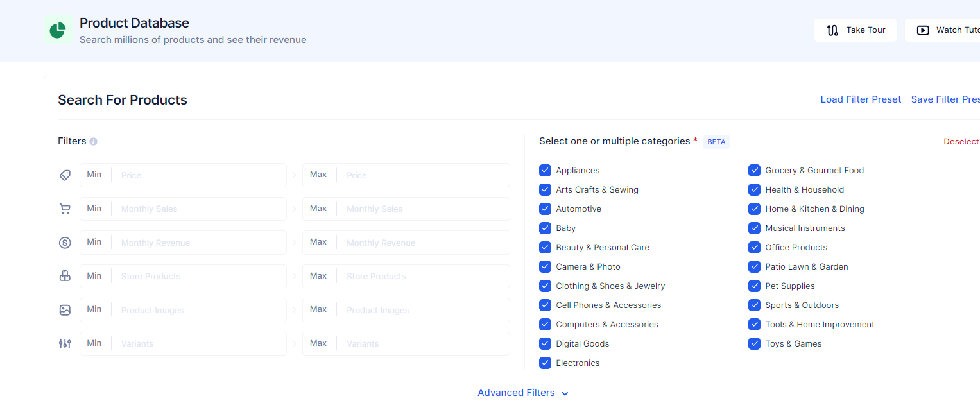Disable the Digital Goods checkbox
The image size is (980, 412).
(545, 343)
